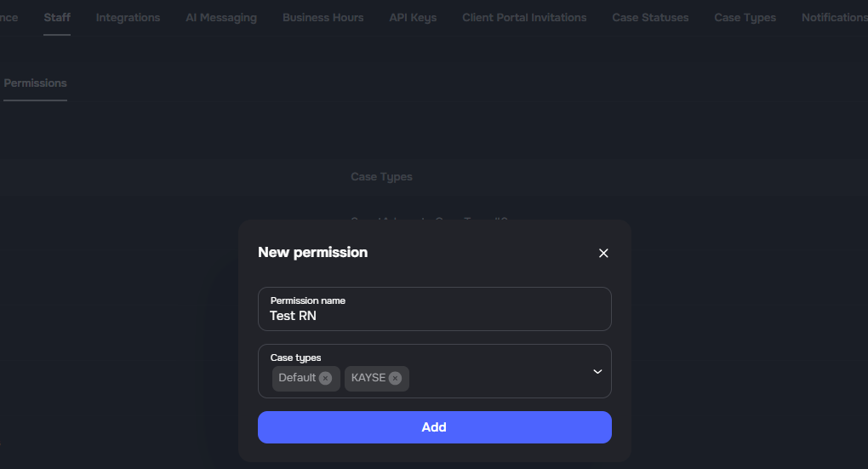Go to the Notifications tab
868x469 pixels.
pos(834,18)
